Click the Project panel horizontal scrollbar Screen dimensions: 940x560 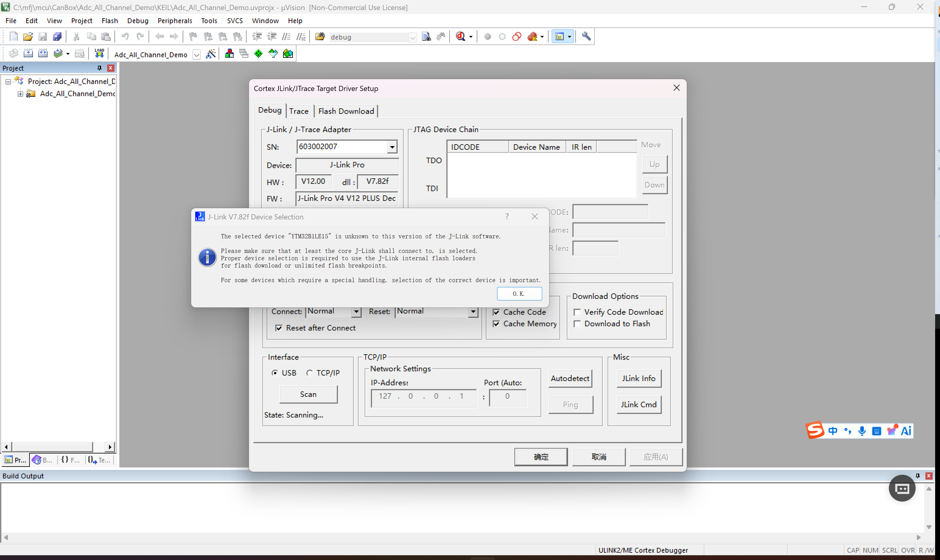[58, 447]
